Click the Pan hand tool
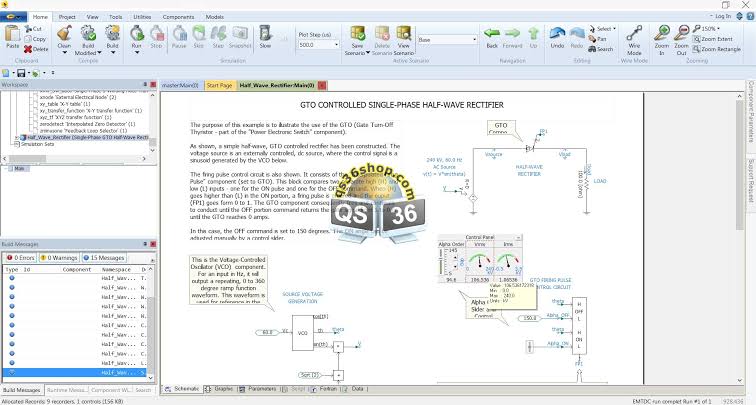The height and width of the screenshot is (405, 756). click(598, 39)
